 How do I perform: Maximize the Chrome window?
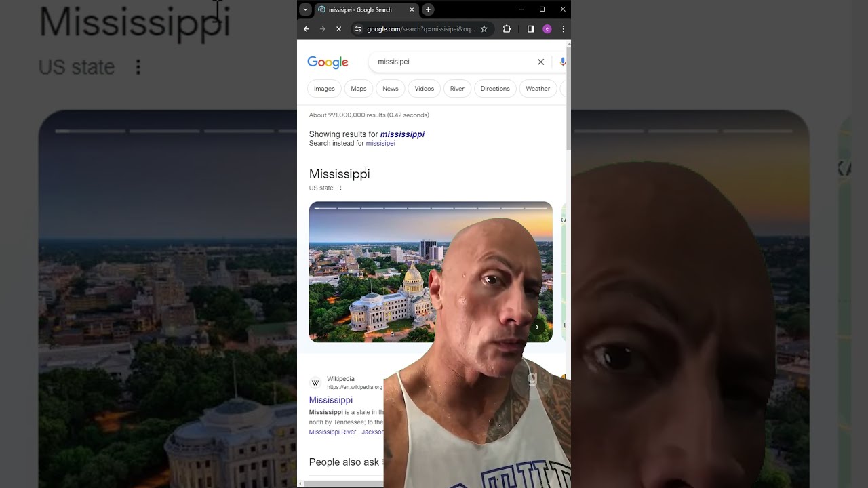[542, 9]
